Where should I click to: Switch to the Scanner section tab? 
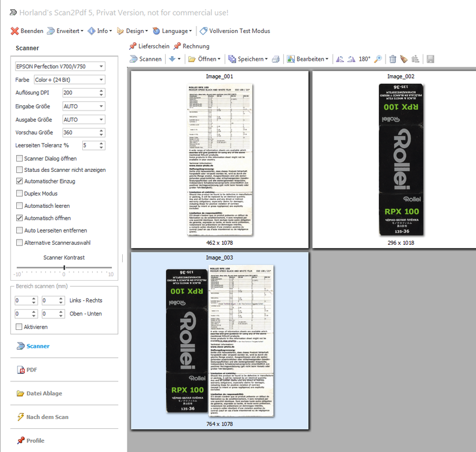coord(34,346)
